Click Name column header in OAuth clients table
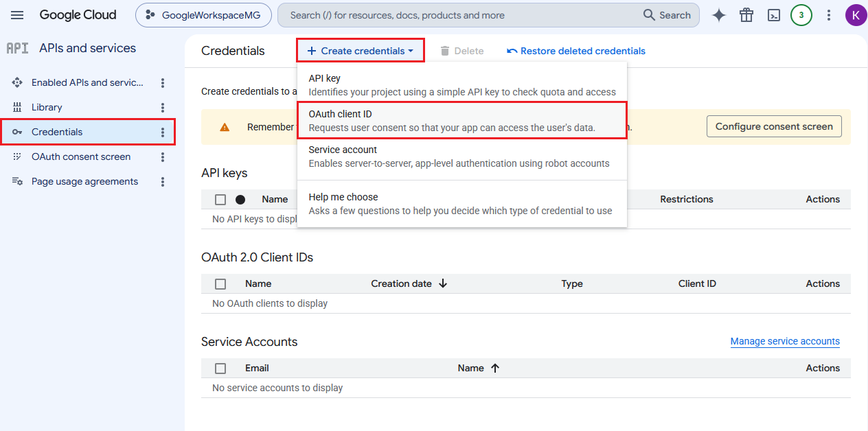 click(258, 283)
